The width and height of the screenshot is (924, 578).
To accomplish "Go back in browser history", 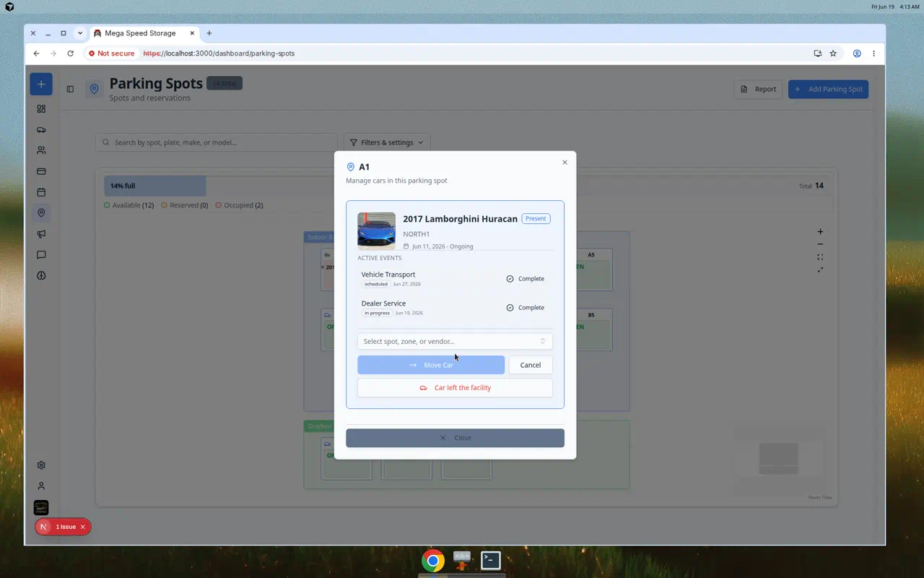I will 36,53.
